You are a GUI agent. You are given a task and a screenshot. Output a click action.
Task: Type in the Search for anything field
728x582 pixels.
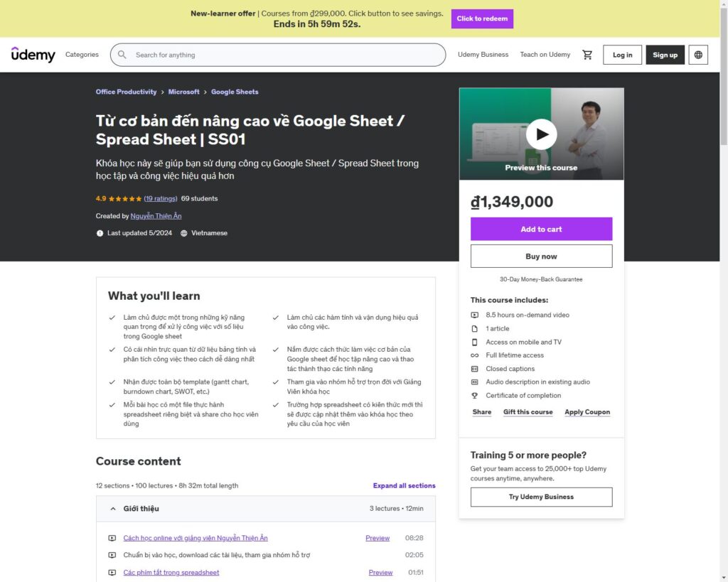pos(284,55)
